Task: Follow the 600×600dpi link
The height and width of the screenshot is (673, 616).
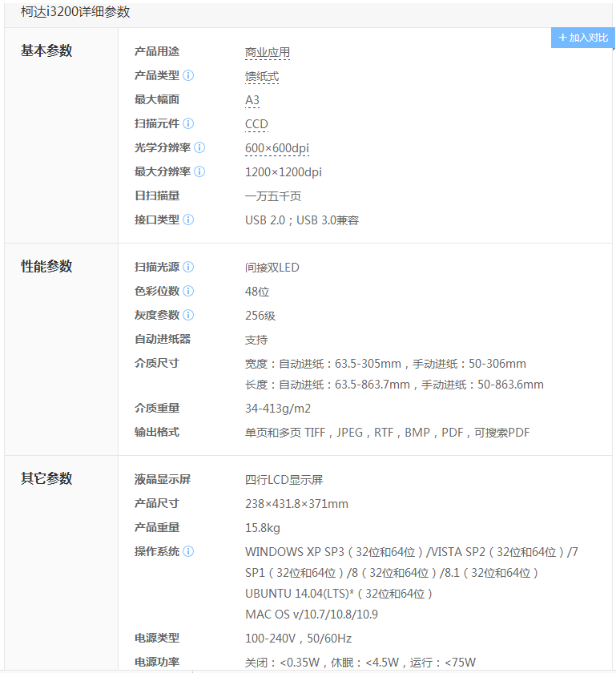Action: [x=277, y=148]
